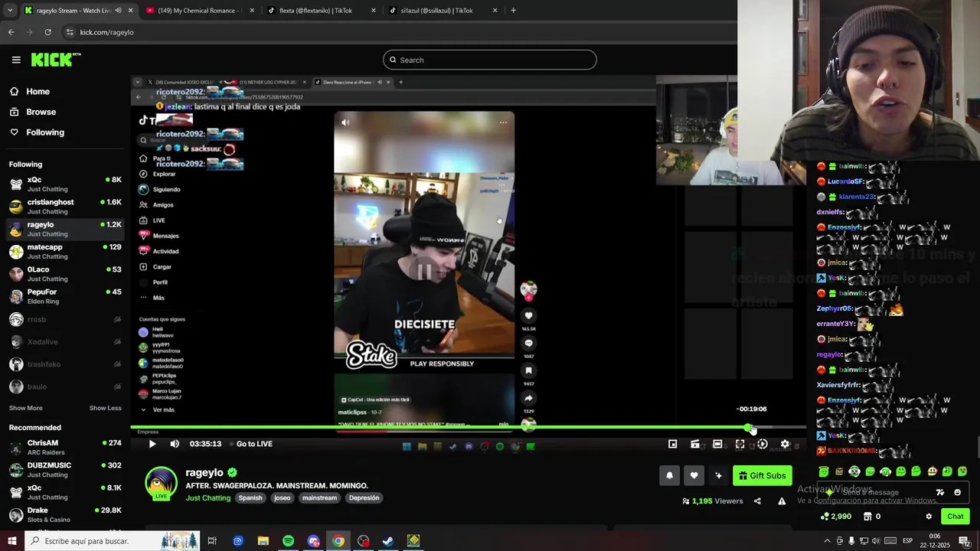Open Windows Start menu
Screen dimensions: 980x551
(x=11, y=541)
